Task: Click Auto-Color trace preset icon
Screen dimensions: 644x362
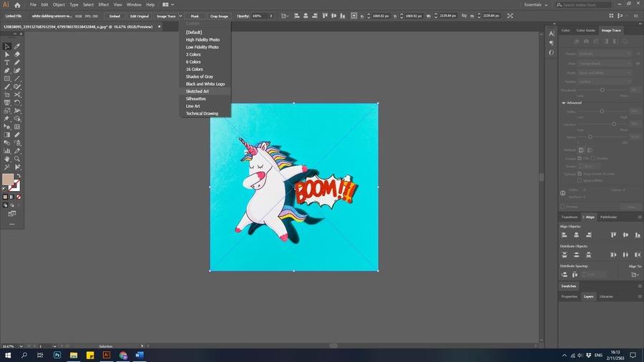Action: pyautogui.click(x=576, y=41)
